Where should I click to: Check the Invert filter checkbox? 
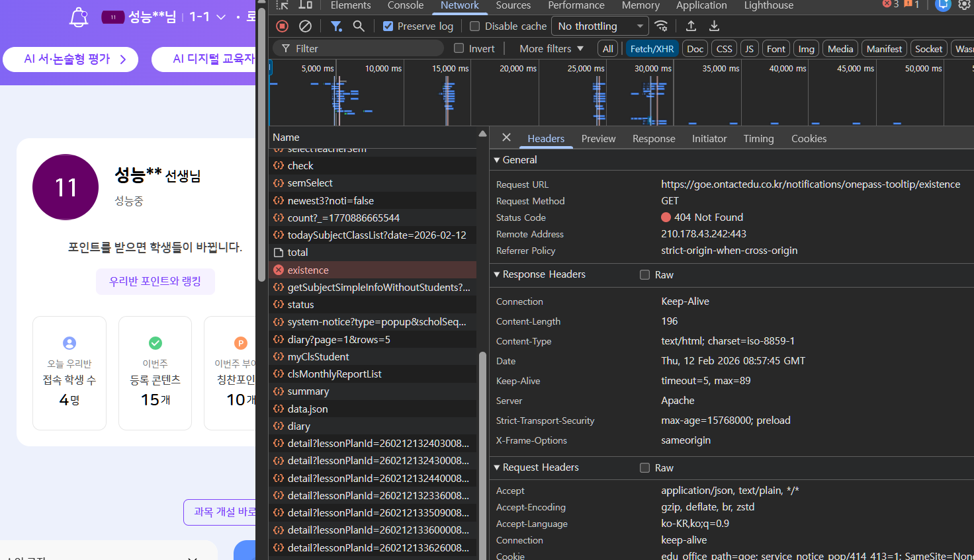click(x=459, y=48)
